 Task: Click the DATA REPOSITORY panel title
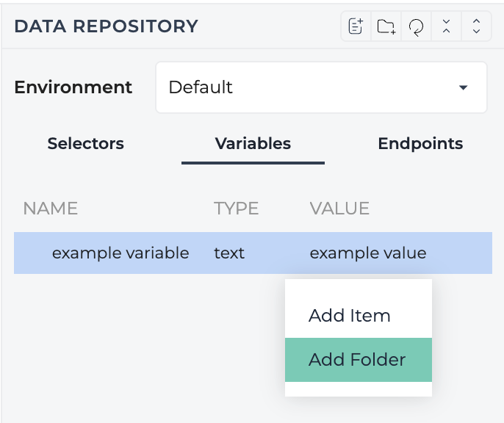106,26
